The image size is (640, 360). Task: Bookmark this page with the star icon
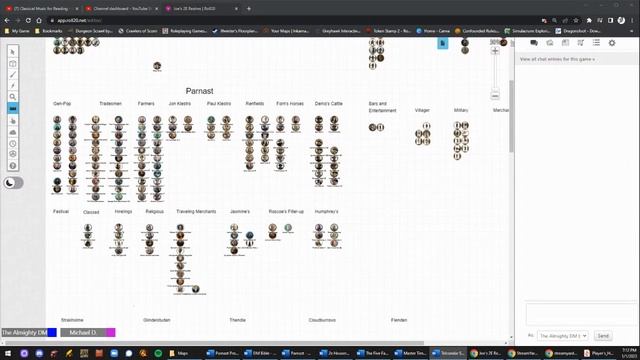click(x=576, y=20)
